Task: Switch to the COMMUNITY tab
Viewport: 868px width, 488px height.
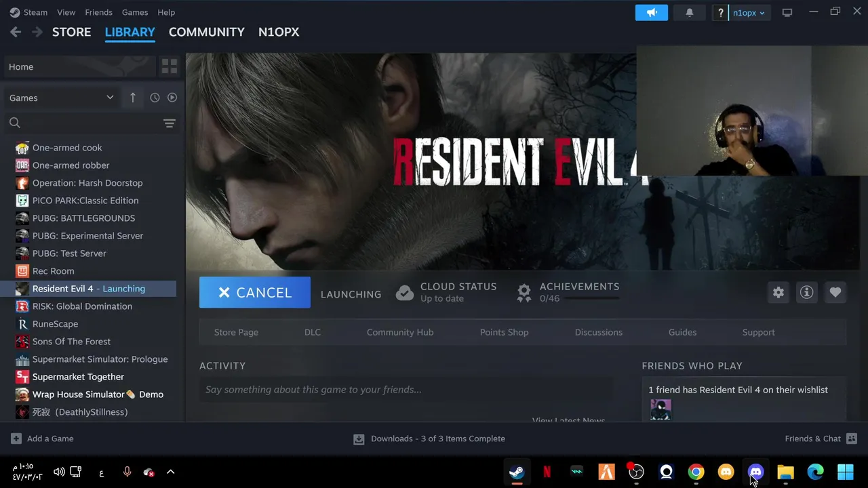Action: (x=207, y=32)
